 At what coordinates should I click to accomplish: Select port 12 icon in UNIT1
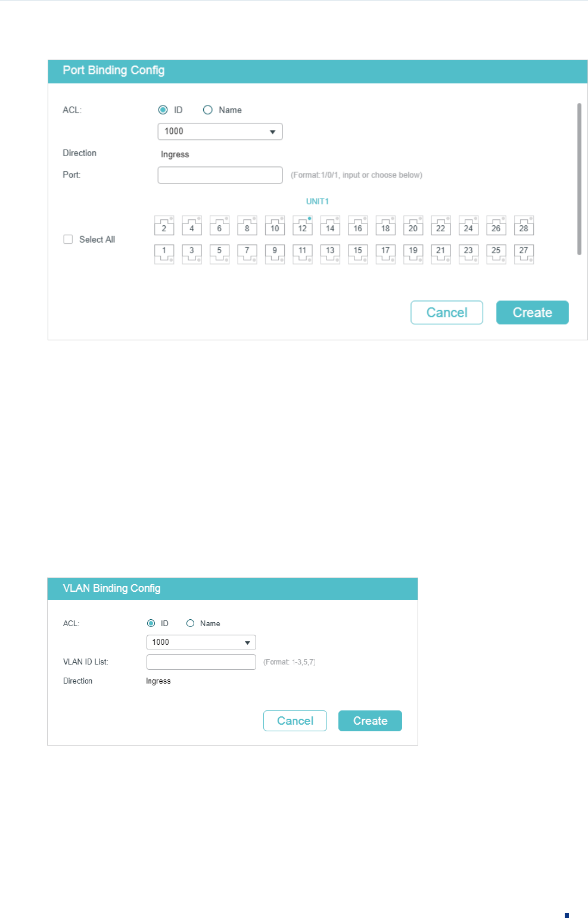pyautogui.click(x=303, y=226)
